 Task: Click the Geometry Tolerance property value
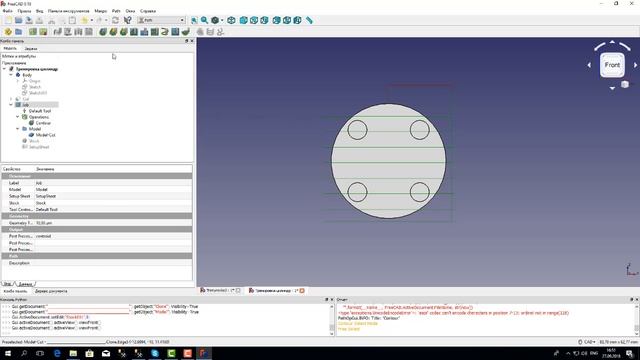[113, 223]
